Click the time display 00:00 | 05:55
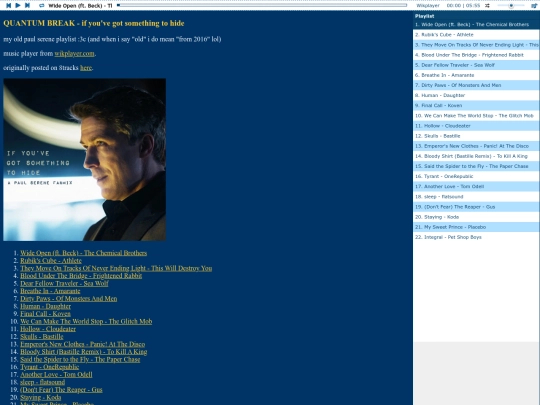The image size is (540, 405). click(x=463, y=6)
